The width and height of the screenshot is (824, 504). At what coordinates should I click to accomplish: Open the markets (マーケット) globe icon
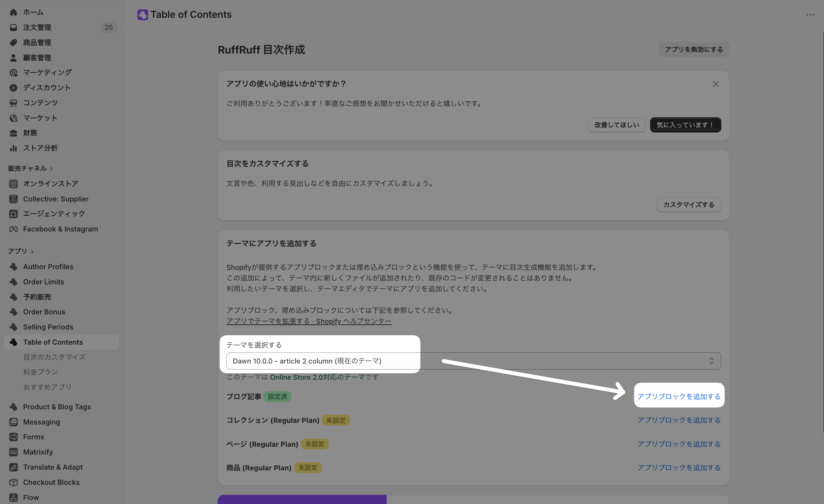tap(13, 118)
